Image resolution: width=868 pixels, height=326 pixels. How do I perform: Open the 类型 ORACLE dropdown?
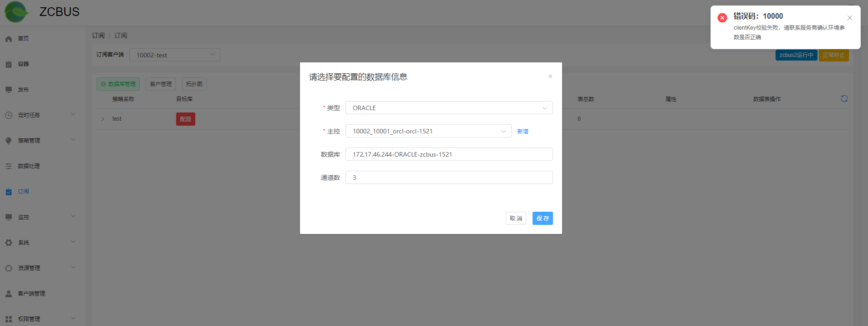pyautogui.click(x=449, y=108)
